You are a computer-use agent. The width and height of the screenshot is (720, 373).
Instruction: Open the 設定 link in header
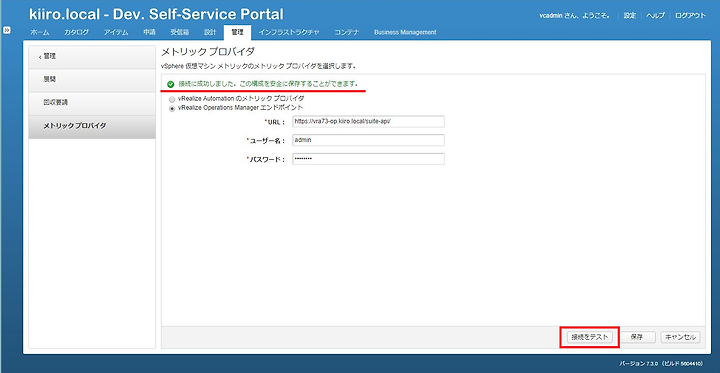(630, 16)
